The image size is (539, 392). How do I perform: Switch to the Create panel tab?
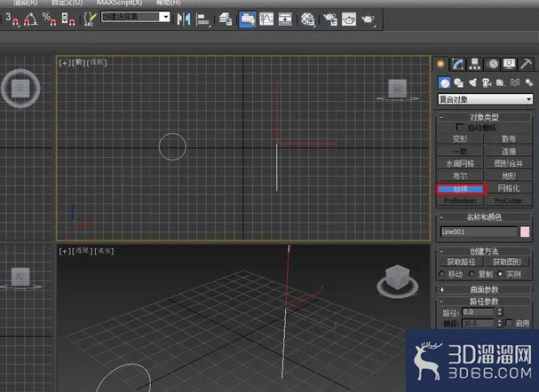440,64
